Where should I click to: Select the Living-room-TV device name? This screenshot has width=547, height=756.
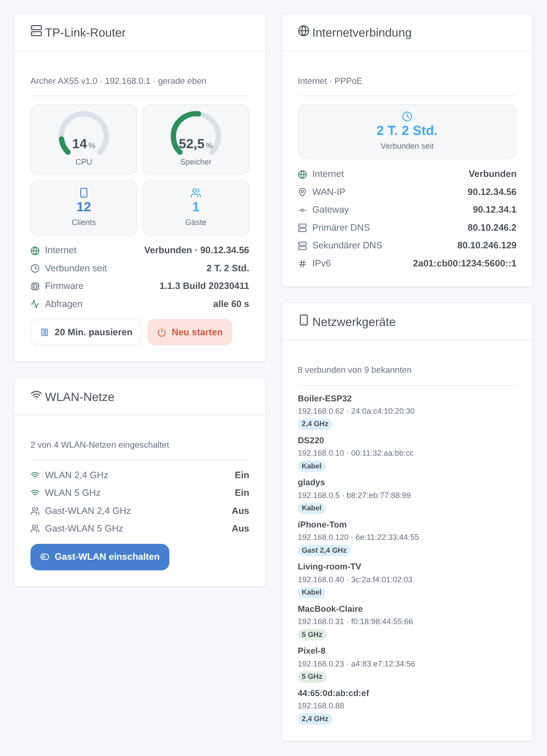330,567
